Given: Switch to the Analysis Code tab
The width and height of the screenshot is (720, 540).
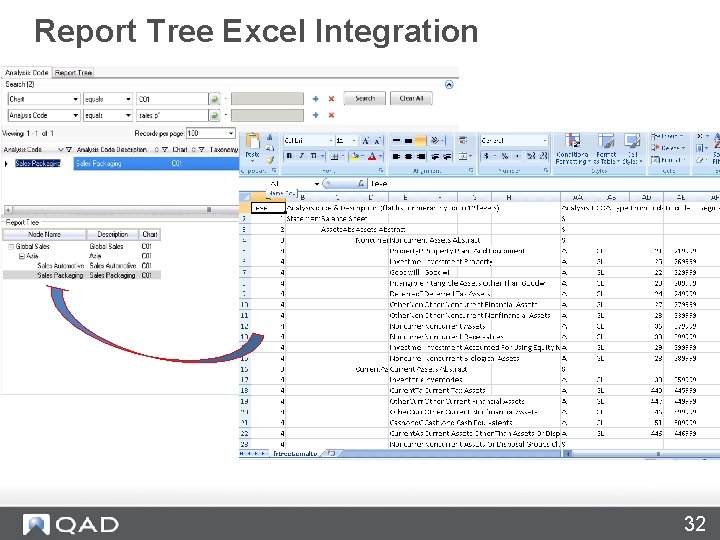Looking at the screenshot, I should pos(26,73).
